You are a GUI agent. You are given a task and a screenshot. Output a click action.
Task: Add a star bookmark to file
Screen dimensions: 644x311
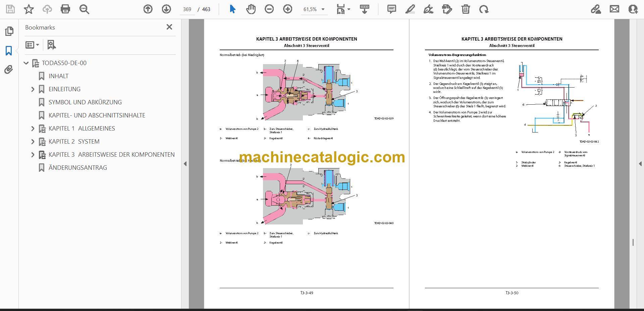coord(29,9)
